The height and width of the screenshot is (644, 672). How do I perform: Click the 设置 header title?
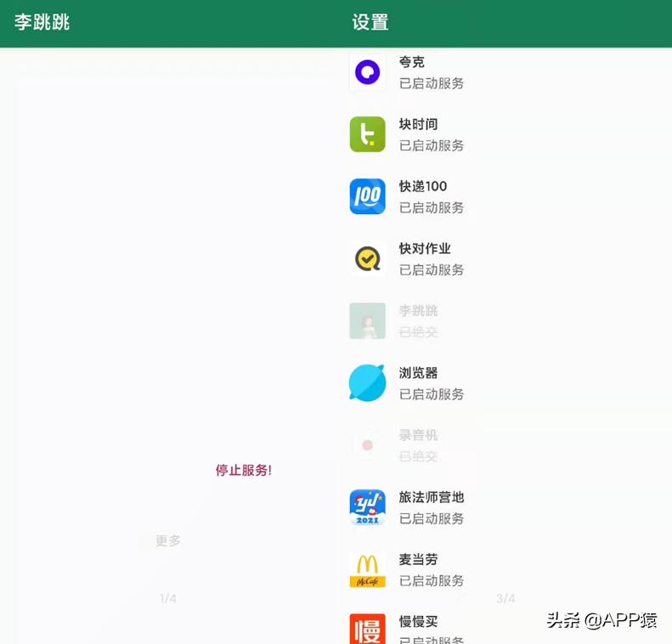point(370,22)
